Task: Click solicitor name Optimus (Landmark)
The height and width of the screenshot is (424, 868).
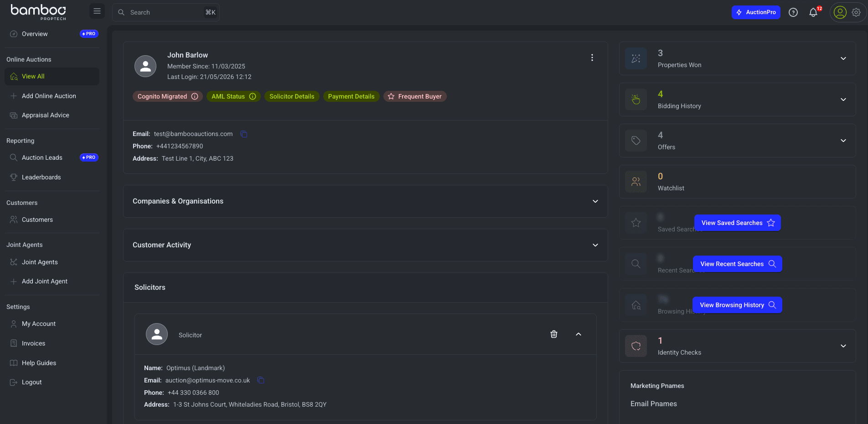Action: (x=196, y=368)
